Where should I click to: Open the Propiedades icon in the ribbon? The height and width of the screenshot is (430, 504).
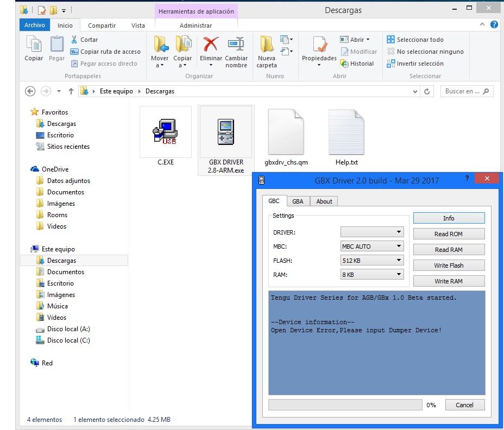pos(319,45)
